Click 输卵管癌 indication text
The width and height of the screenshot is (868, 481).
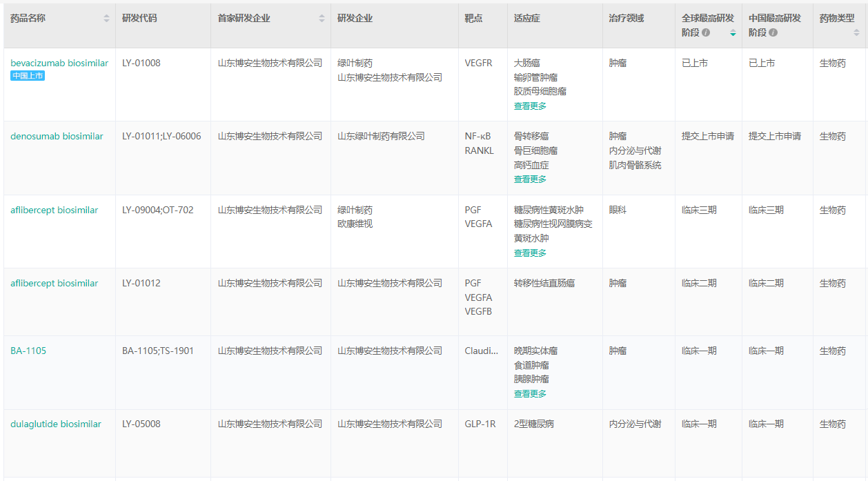(x=536, y=77)
